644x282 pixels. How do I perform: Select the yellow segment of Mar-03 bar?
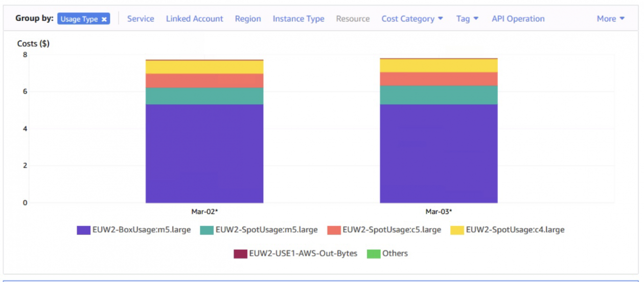coord(439,66)
